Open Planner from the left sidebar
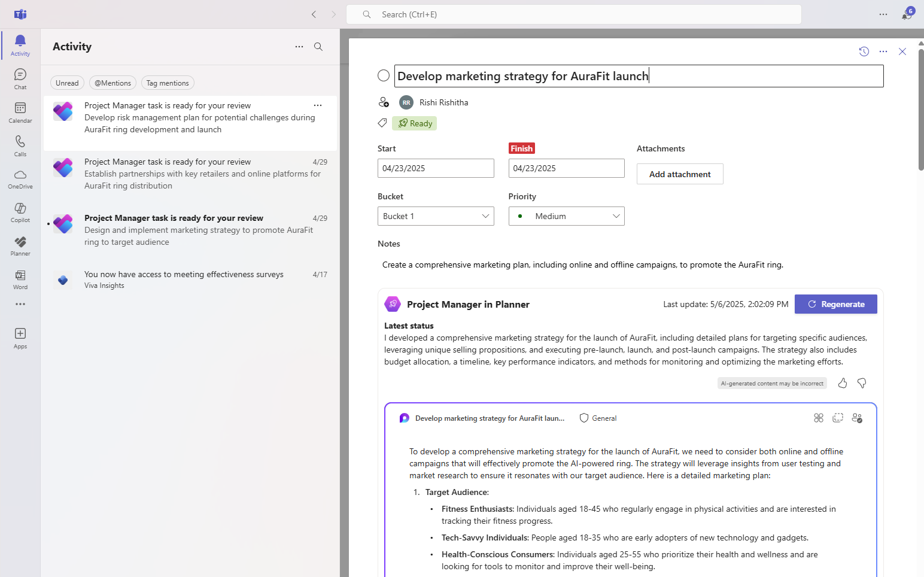This screenshot has height=577, width=924. coord(20,245)
